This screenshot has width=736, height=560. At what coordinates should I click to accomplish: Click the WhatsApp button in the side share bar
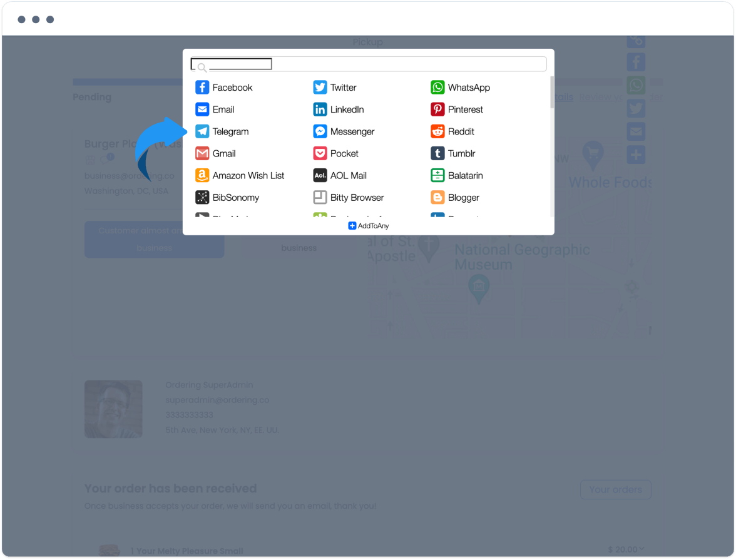point(636,86)
